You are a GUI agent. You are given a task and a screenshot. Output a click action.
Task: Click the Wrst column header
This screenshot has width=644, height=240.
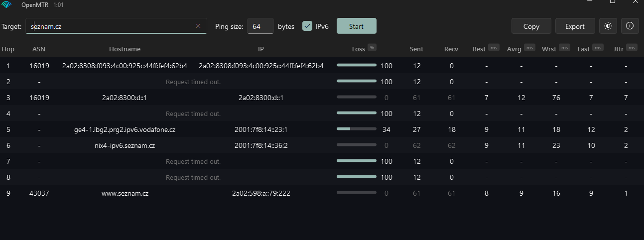[x=549, y=49]
